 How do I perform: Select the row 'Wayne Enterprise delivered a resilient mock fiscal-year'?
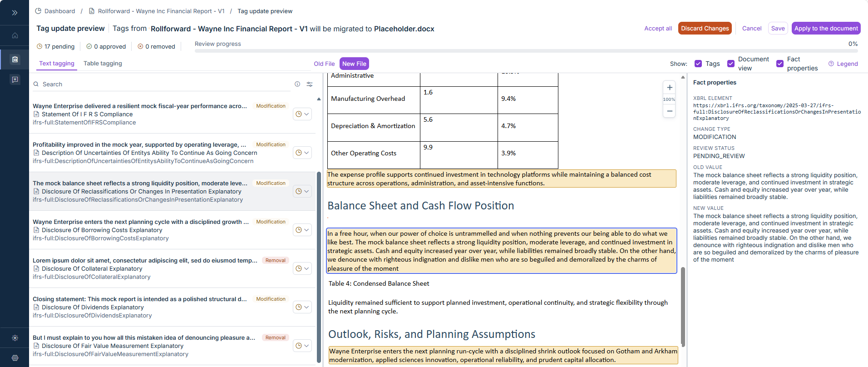coord(173,114)
